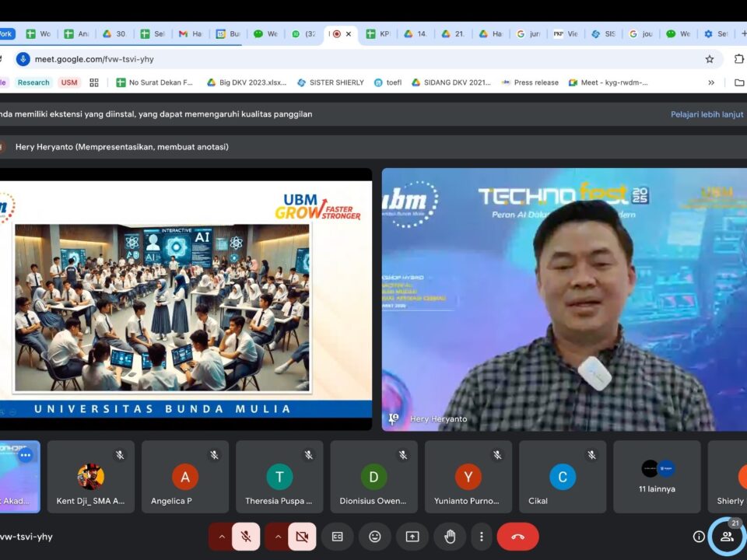Select Angelica P participant tile
This screenshot has width=747, height=560.
[185, 477]
